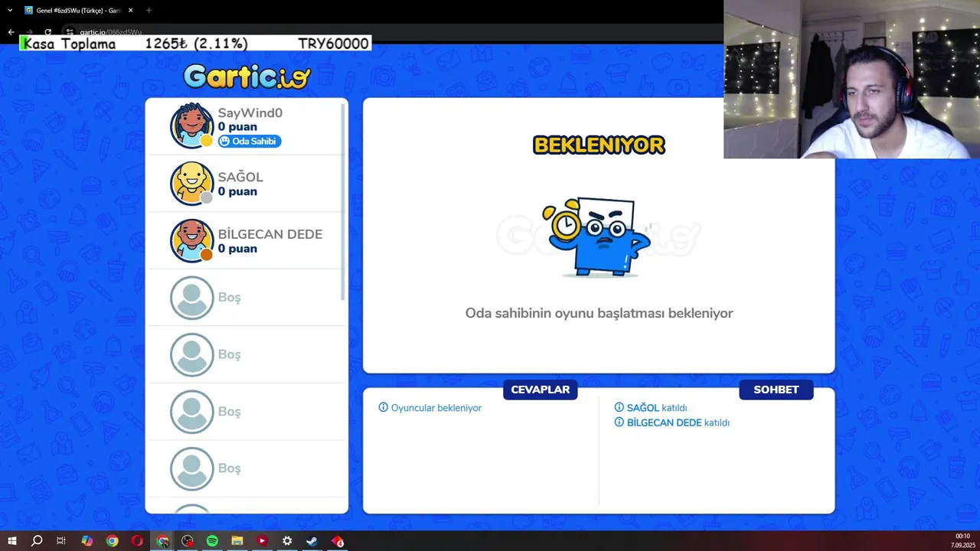
Task: Launch Copilot from the taskbar
Action: click(x=87, y=541)
